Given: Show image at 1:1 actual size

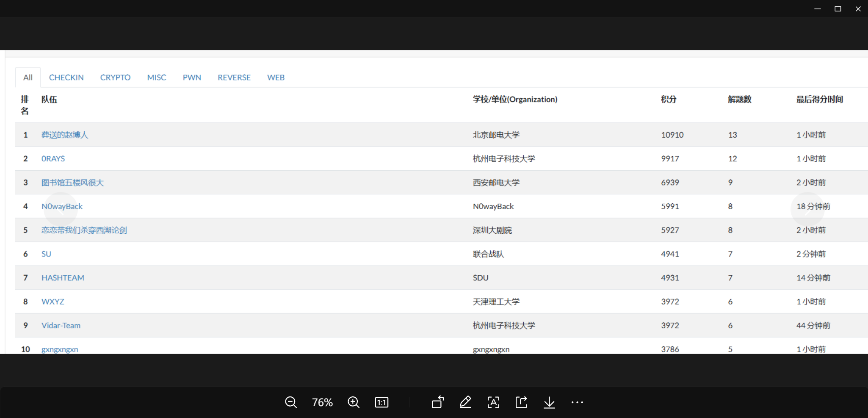Looking at the screenshot, I should (381, 402).
